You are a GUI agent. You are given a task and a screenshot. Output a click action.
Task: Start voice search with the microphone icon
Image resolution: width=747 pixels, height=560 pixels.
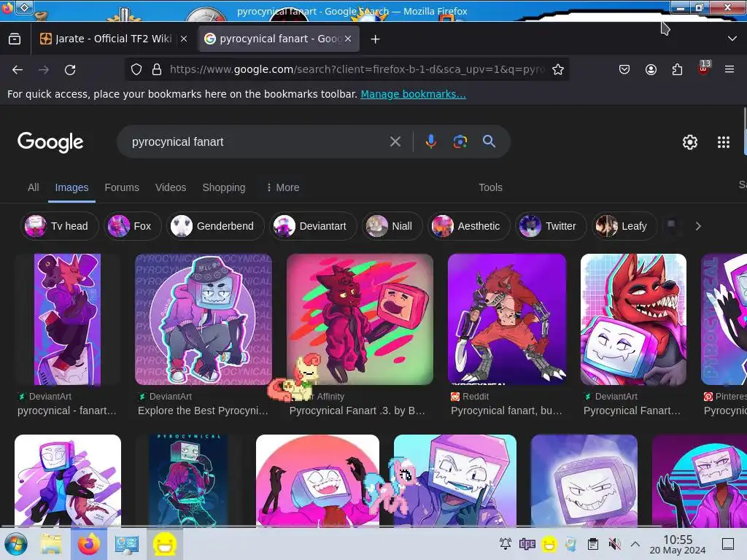click(430, 141)
